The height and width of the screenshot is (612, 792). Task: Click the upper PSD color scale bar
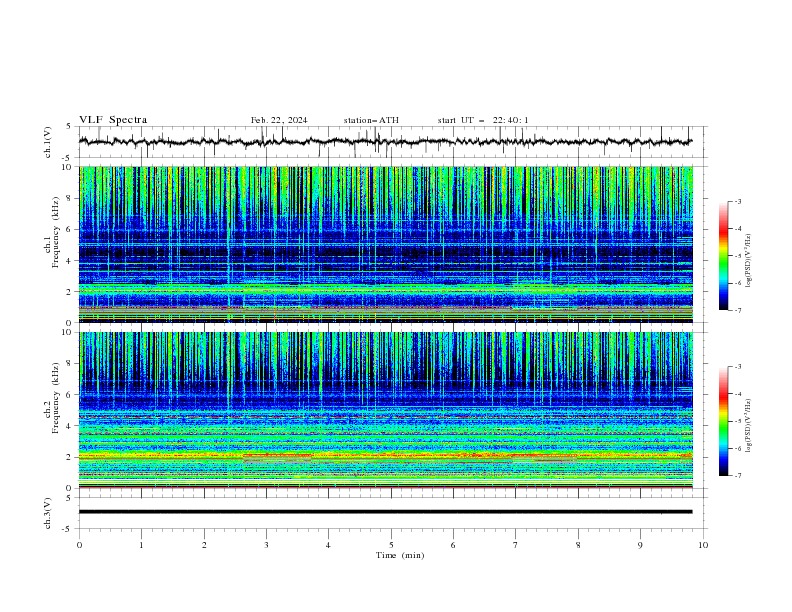[724, 256]
